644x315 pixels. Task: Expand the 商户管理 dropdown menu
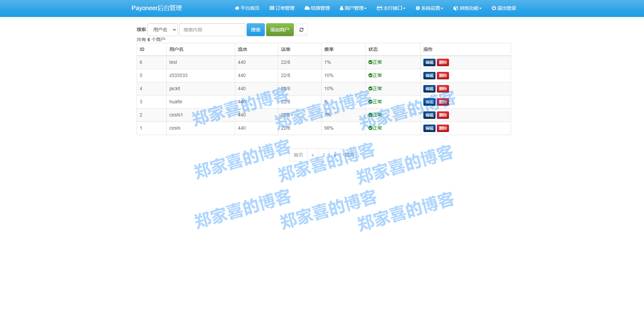353,8
